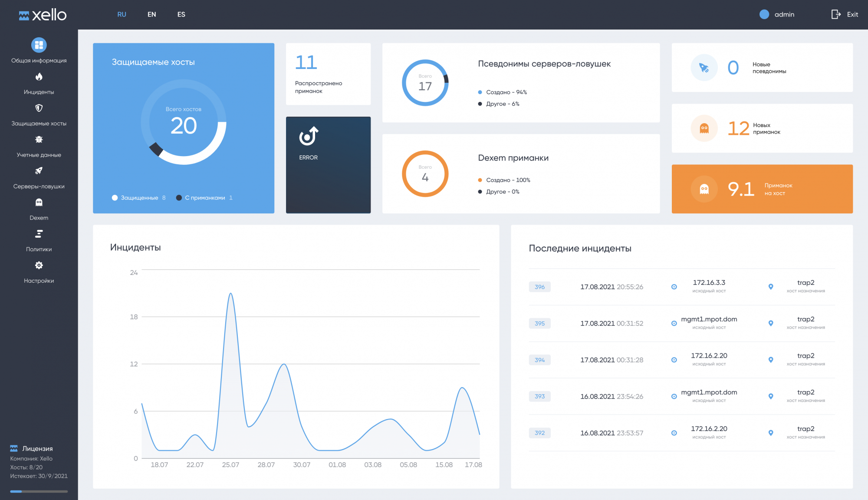Select the RU language option
868x500 pixels.
click(122, 14)
